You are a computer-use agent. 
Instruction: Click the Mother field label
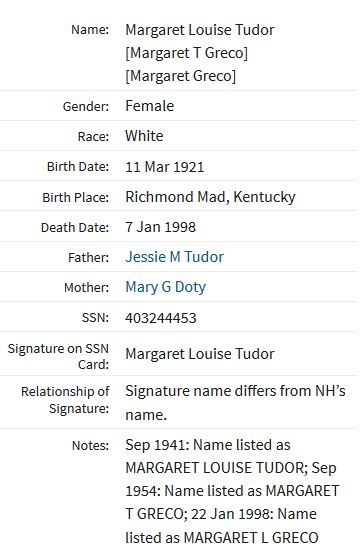(x=86, y=288)
